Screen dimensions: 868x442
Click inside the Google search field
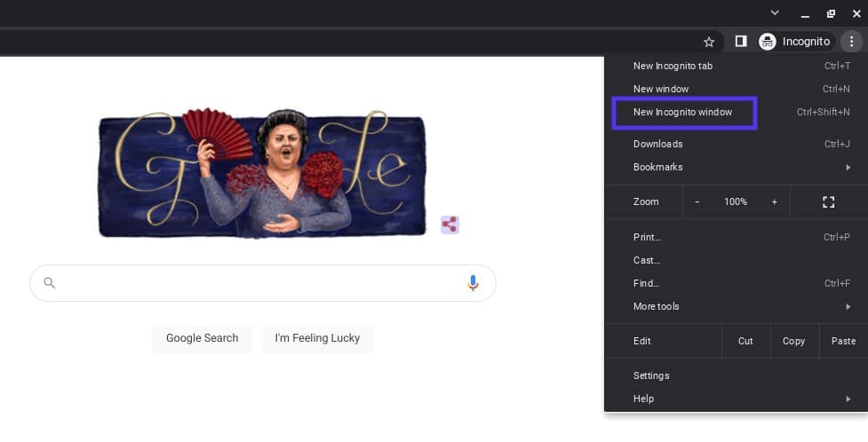coord(258,283)
